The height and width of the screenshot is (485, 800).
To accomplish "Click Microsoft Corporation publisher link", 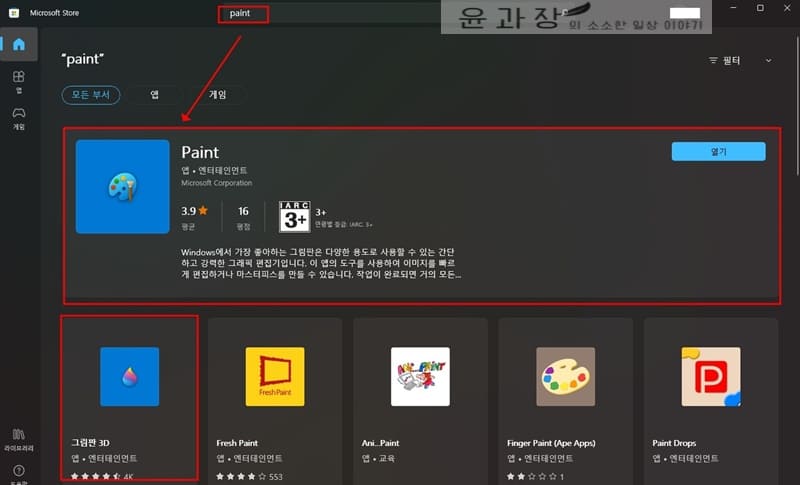I will coord(216,183).
